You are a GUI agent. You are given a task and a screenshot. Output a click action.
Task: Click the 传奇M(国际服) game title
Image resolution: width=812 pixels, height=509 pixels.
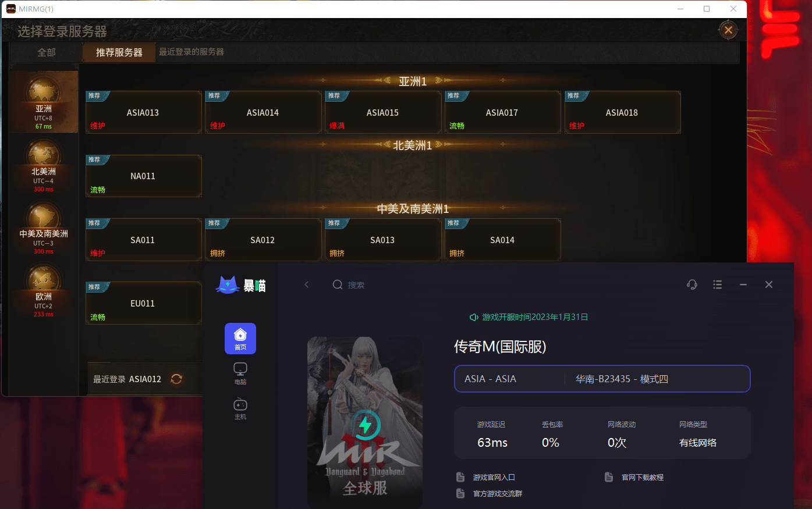pos(500,347)
